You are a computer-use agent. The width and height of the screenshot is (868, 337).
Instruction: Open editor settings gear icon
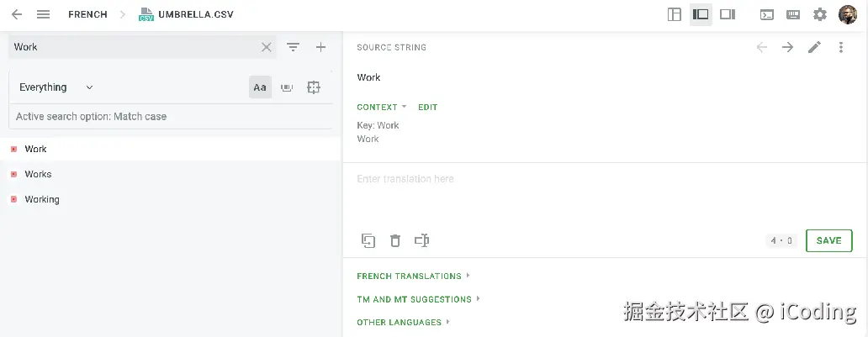[x=820, y=14]
